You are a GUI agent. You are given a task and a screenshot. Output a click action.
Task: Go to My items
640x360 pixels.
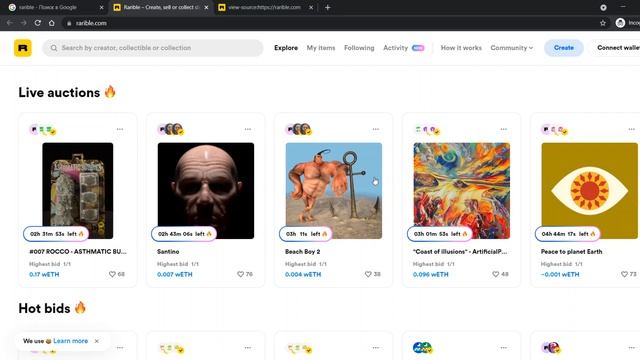coord(321,48)
